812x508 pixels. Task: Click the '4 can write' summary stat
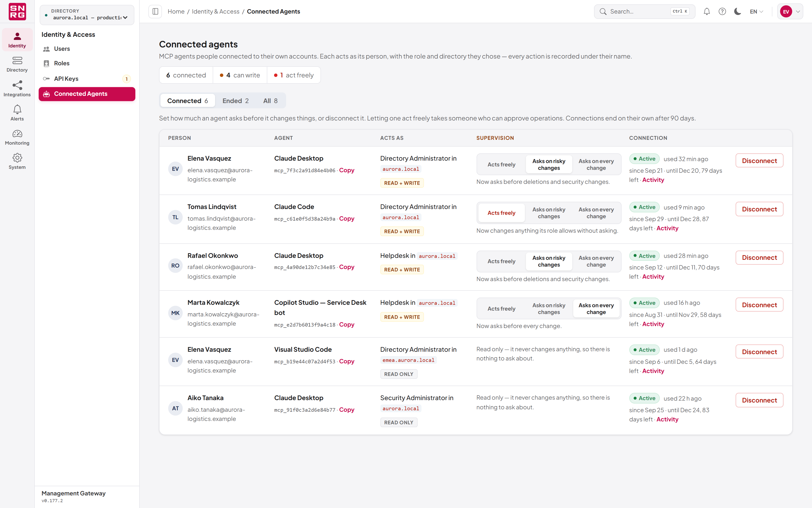[240, 75]
